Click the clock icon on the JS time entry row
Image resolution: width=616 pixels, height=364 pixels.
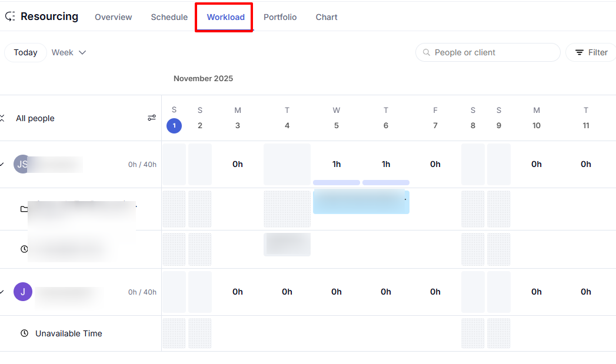click(x=24, y=249)
